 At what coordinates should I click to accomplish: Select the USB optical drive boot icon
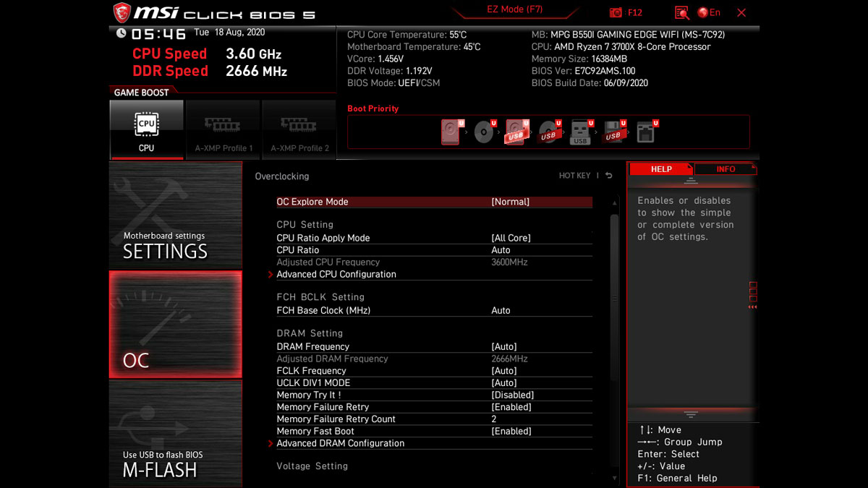549,133
